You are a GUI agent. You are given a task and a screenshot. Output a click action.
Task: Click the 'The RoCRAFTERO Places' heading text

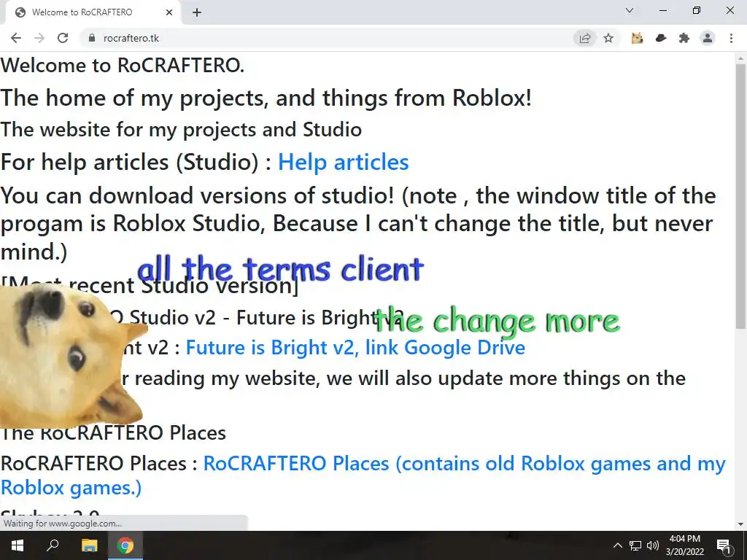coord(113,433)
